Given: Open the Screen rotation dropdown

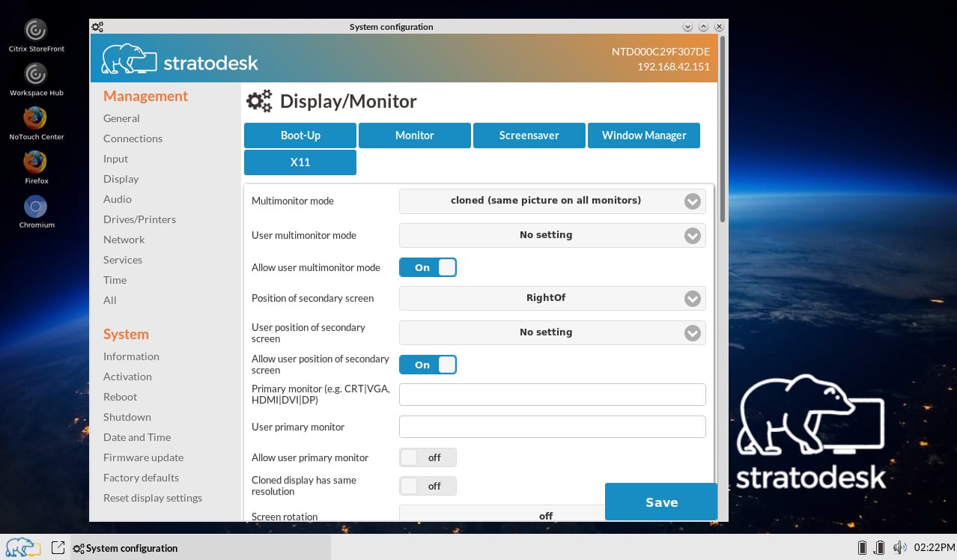Looking at the screenshot, I should (x=502, y=514).
